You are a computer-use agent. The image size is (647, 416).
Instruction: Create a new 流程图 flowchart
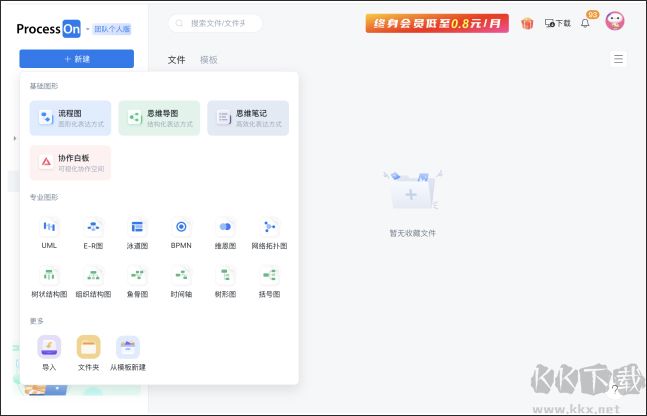pos(70,118)
